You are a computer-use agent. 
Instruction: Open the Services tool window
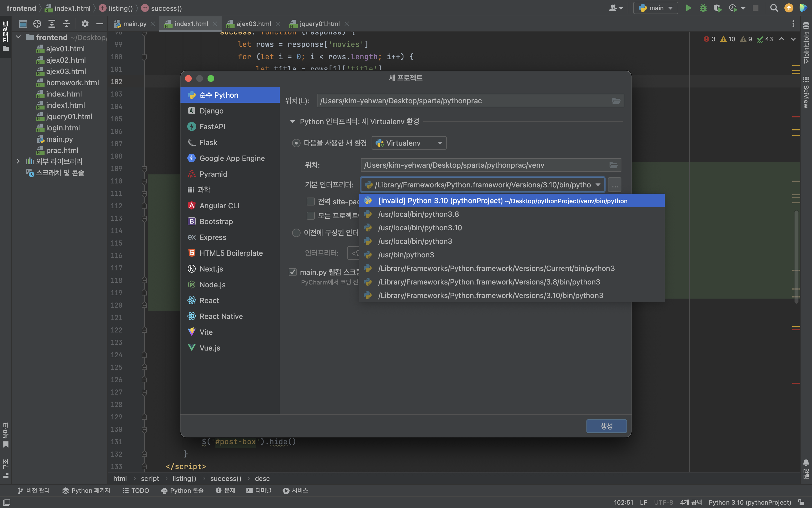click(295, 491)
